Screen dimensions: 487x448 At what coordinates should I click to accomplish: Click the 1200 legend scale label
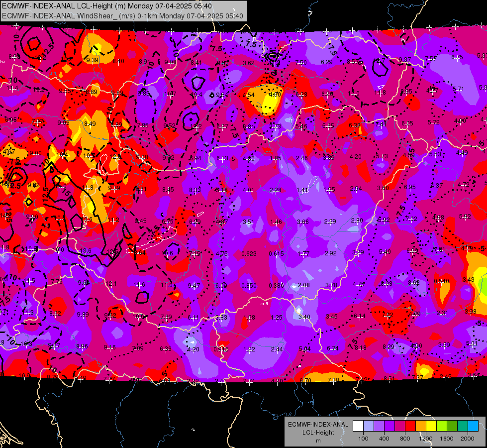(426, 439)
